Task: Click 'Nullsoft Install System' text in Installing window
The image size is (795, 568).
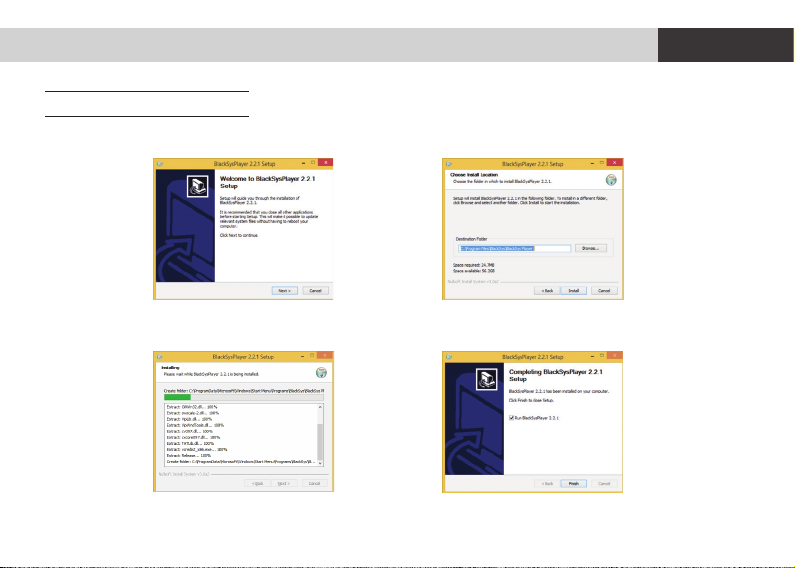Action: click(184, 474)
